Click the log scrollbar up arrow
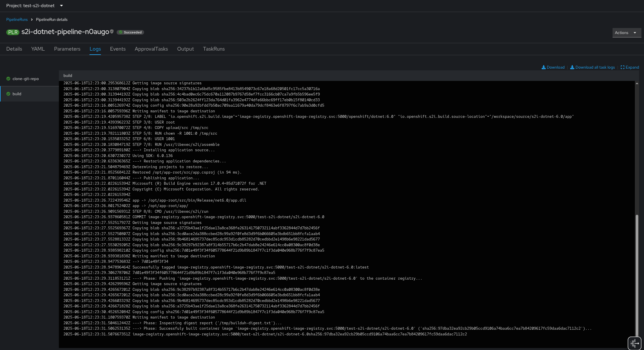 click(x=637, y=83)
